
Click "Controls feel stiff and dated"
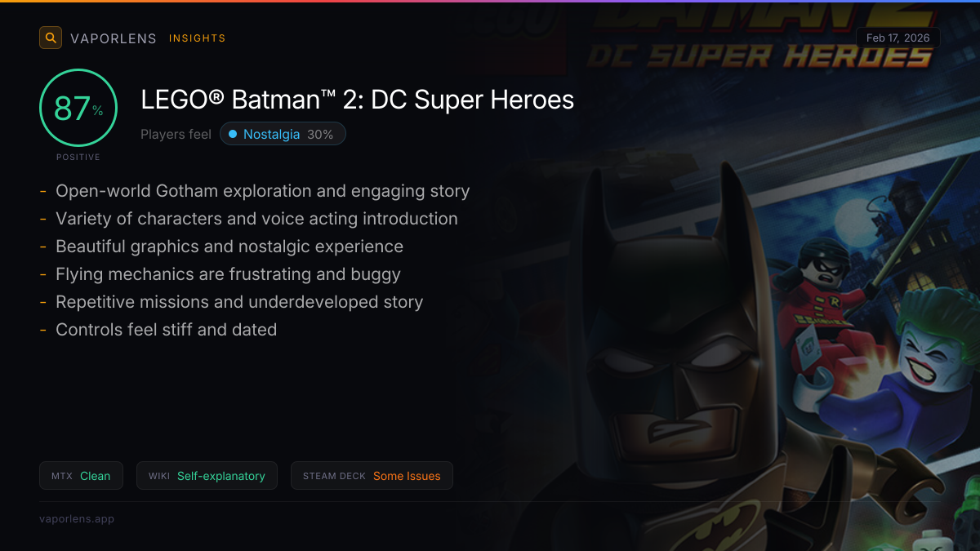point(166,330)
